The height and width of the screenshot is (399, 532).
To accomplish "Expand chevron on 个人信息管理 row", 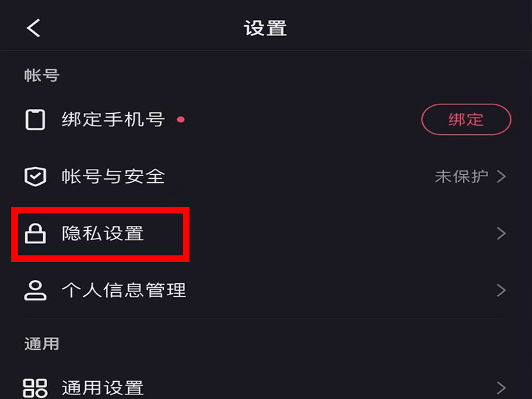I will (x=501, y=291).
